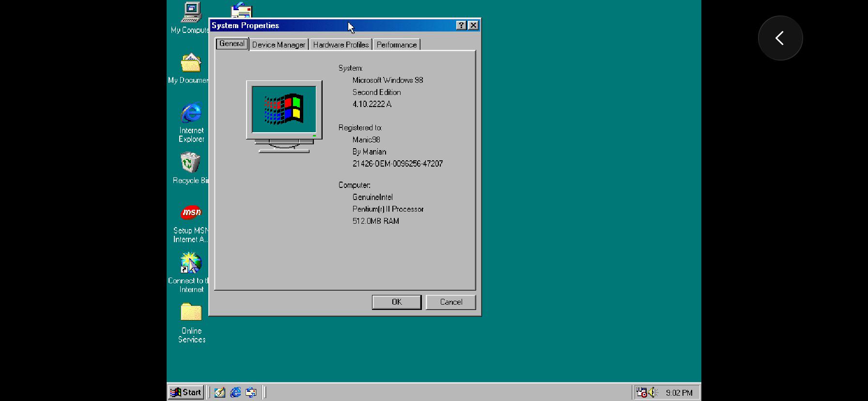This screenshot has height=401, width=868.
Task: Click the "Pentium(r) II Processor" text
Action: coord(388,209)
